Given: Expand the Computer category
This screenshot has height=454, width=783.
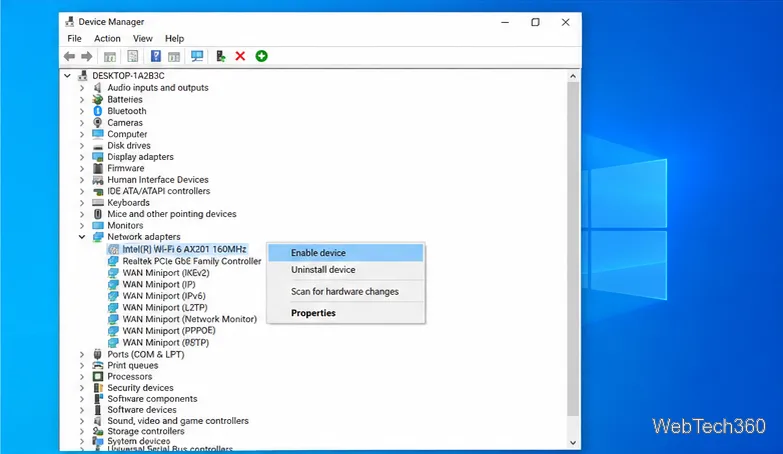Looking at the screenshot, I should click(82, 134).
